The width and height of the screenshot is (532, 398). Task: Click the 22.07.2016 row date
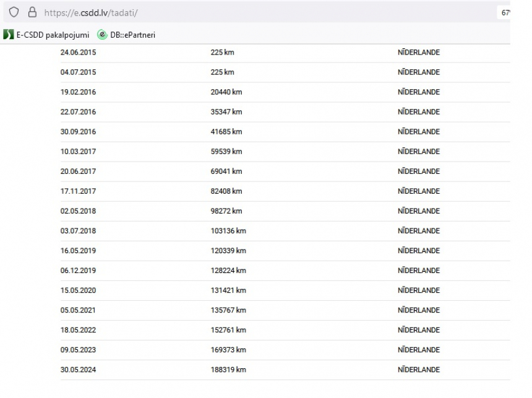(78, 112)
